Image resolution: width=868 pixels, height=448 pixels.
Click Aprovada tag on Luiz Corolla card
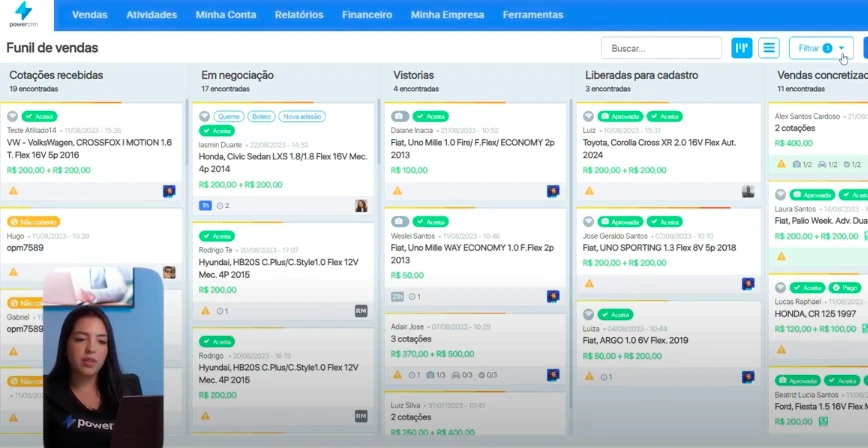tap(621, 116)
